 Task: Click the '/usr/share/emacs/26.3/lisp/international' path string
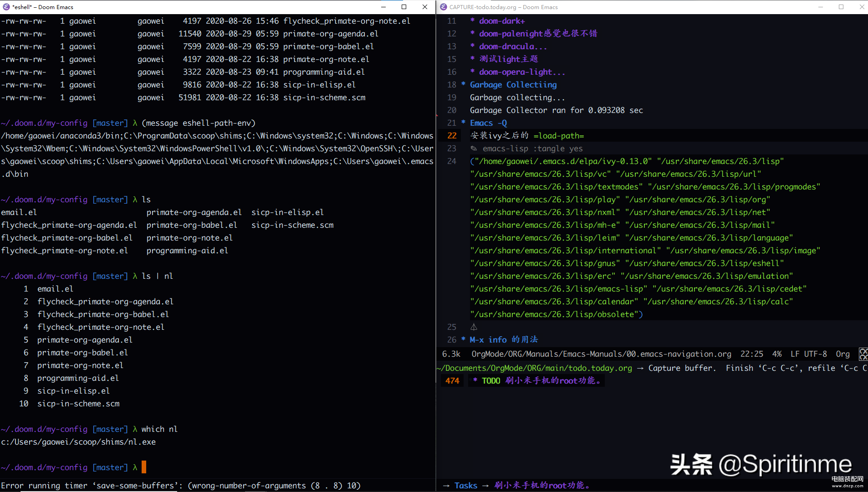566,251
